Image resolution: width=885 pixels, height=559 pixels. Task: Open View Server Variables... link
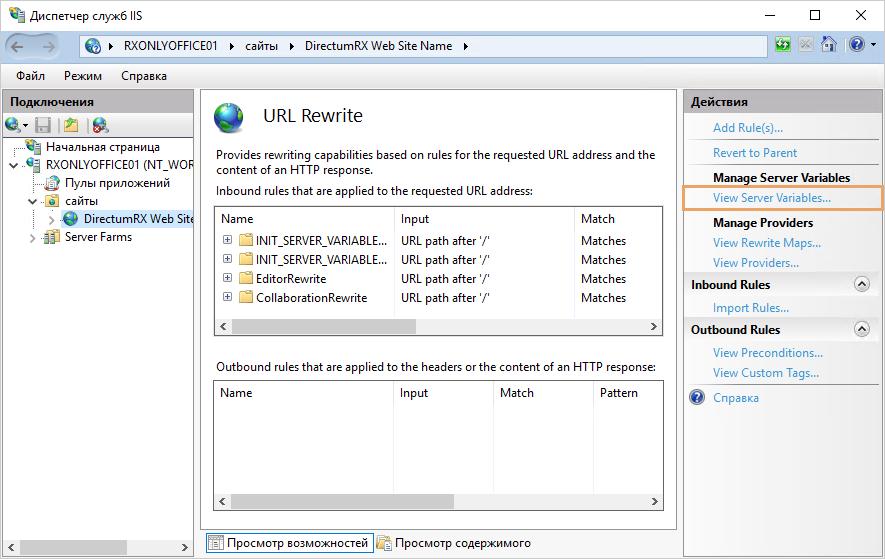771,198
